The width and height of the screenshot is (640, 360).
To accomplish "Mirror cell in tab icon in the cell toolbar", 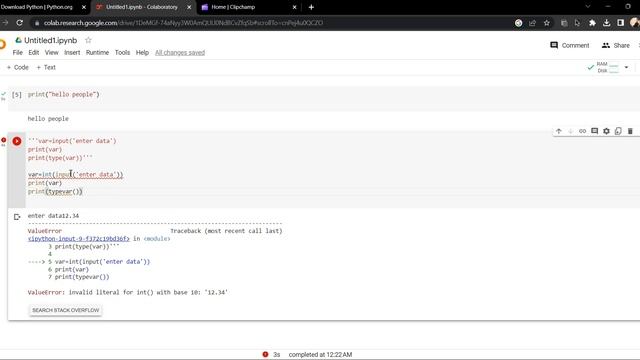I will 618,131.
